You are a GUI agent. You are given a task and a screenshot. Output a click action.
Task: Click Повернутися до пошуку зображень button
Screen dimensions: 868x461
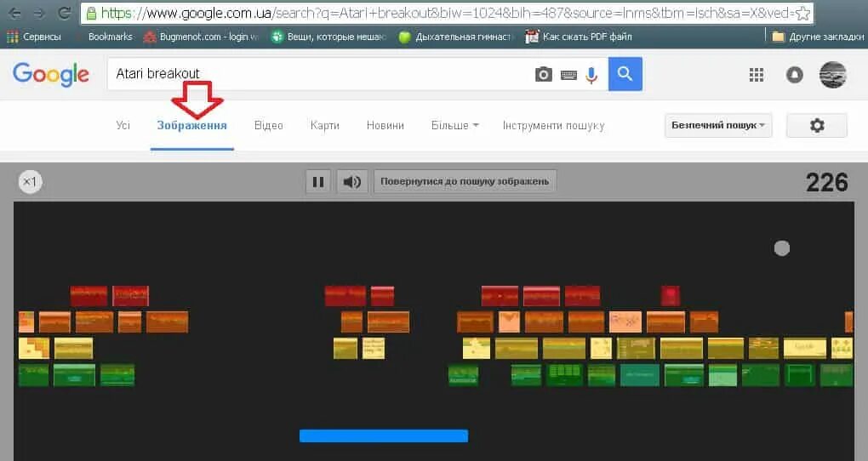pyautogui.click(x=465, y=181)
